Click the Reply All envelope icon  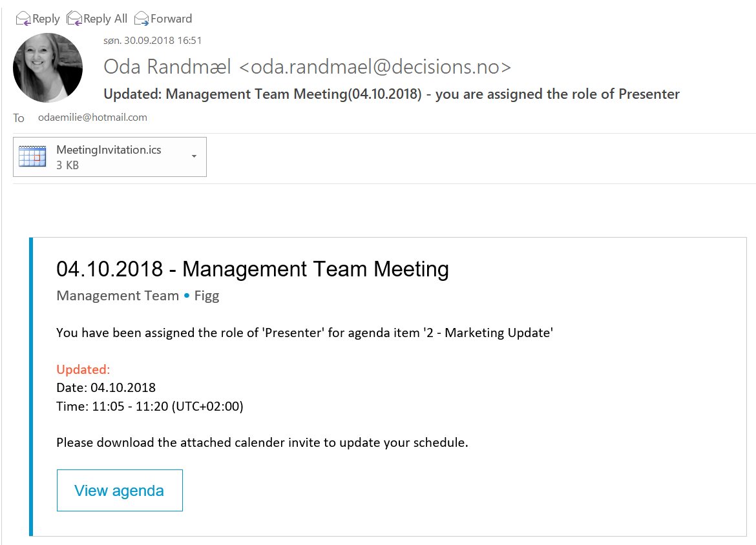point(74,18)
